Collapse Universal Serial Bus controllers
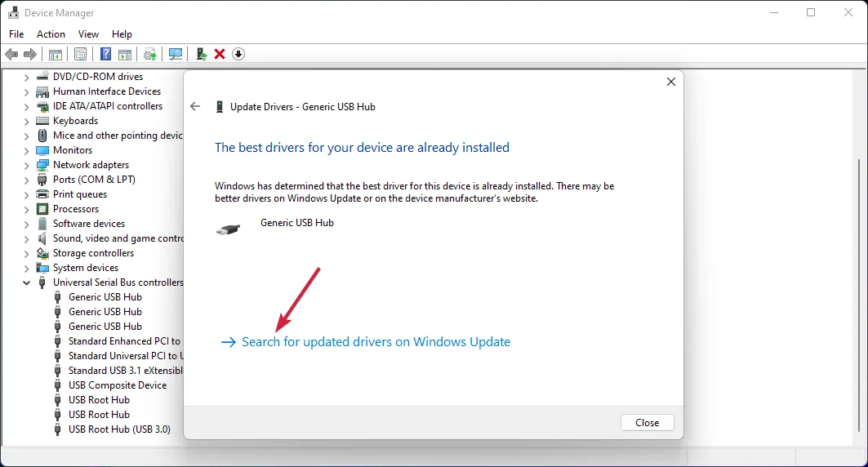The image size is (868, 467). 26,282
